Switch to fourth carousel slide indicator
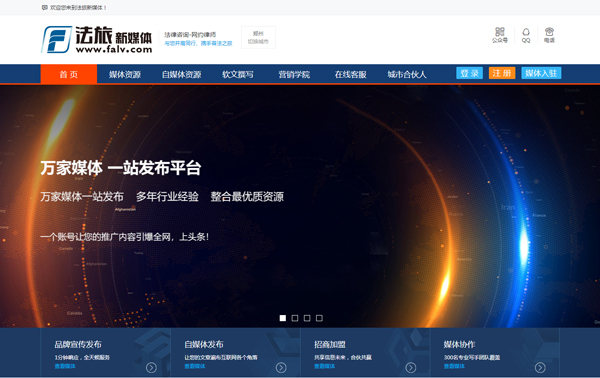The width and height of the screenshot is (600, 378). (320, 318)
